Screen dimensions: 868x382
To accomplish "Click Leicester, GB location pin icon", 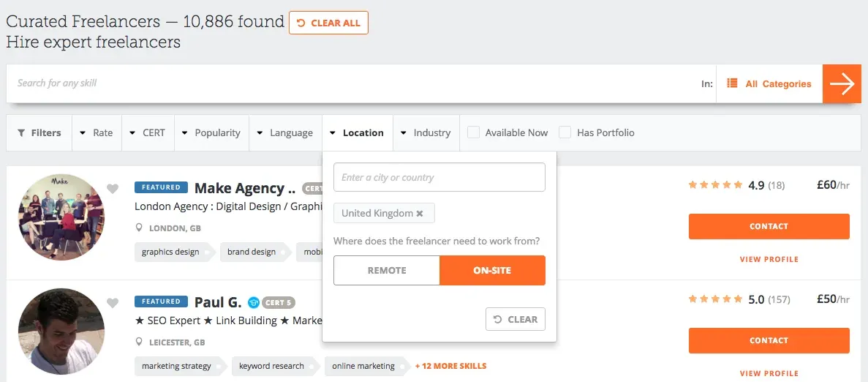I will point(140,342).
